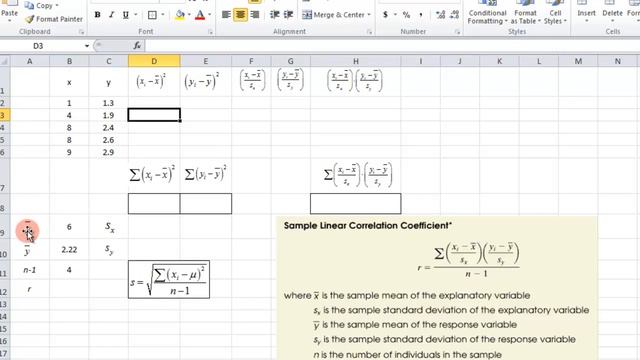
Task: Open the Number dialog launcher
Action: pos(457,32)
